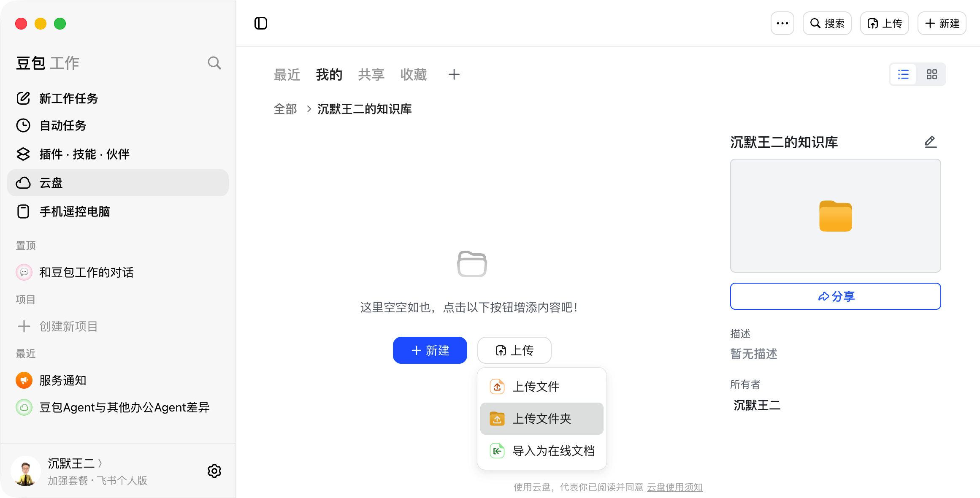Open 云盘 in the sidebar
This screenshot has height=498, width=980.
[118, 183]
